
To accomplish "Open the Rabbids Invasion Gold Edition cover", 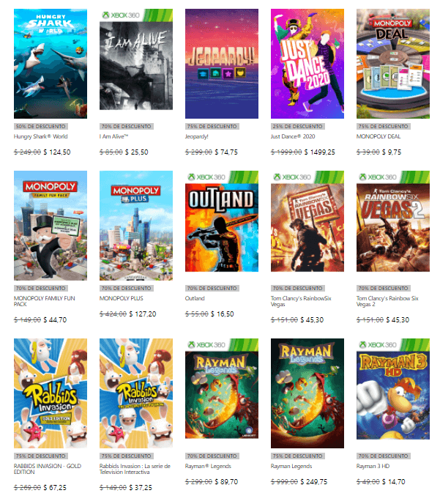I will coord(51,393).
